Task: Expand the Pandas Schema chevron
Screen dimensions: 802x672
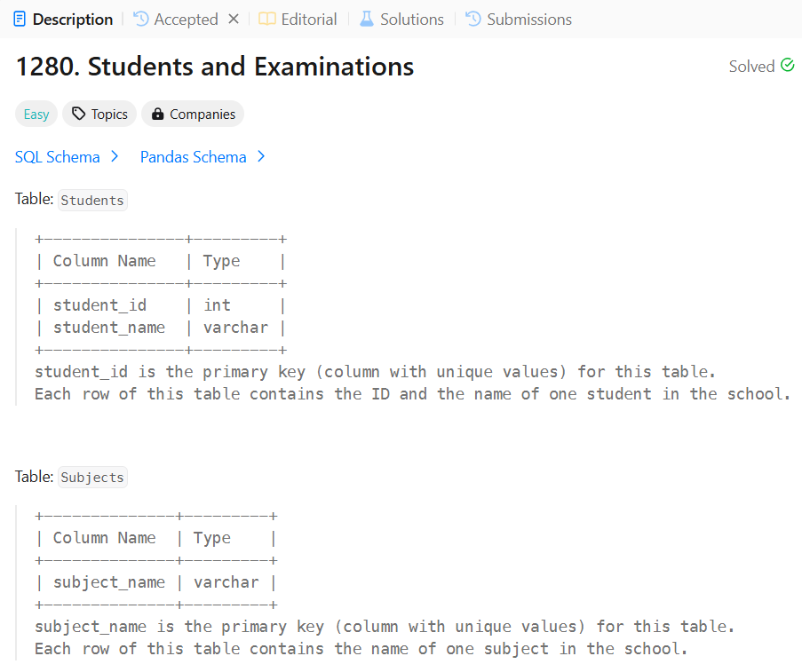Action: (x=260, y=156)
